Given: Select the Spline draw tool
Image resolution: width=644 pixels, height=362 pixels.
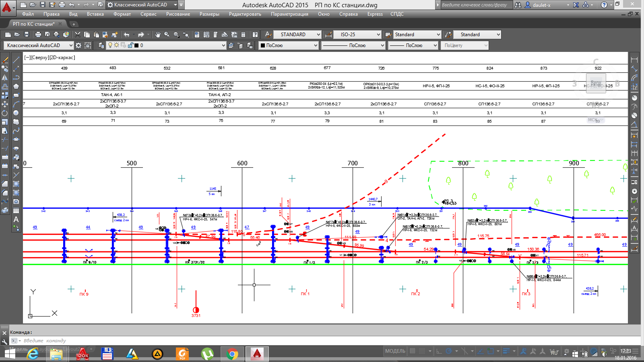Looking at the screenshot, I should [x=16, y=131].
